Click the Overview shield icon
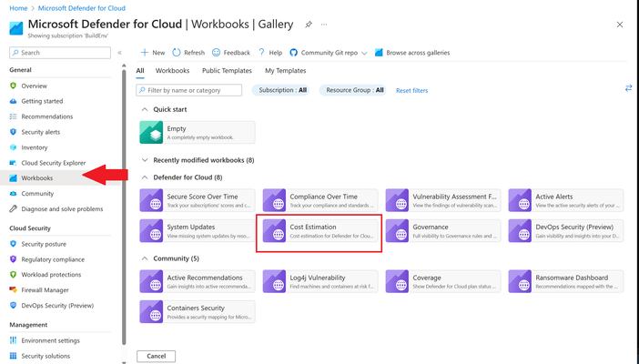 click(13, 86)
